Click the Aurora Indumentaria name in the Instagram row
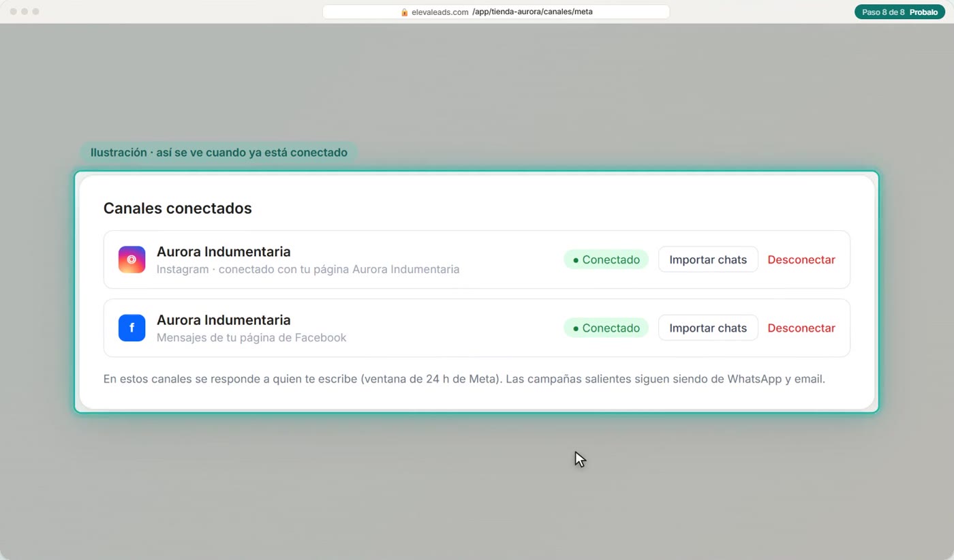 (x=224, y=251)
